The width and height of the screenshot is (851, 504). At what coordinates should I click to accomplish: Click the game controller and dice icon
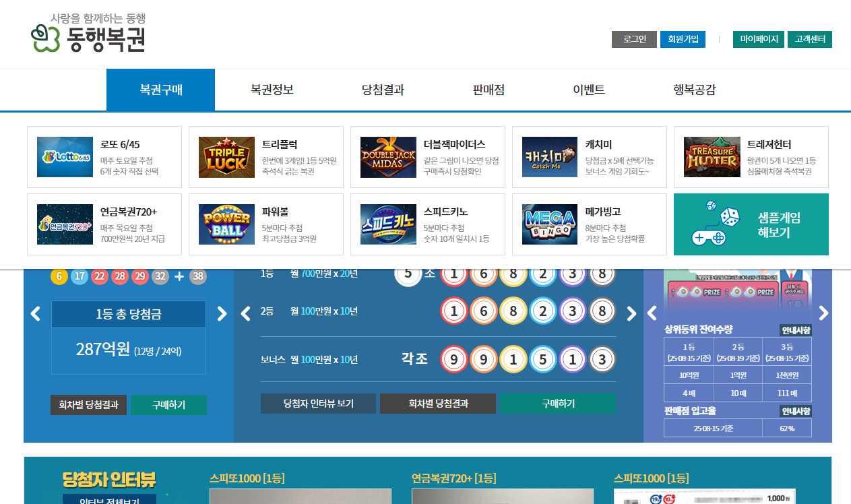point(716,224)
